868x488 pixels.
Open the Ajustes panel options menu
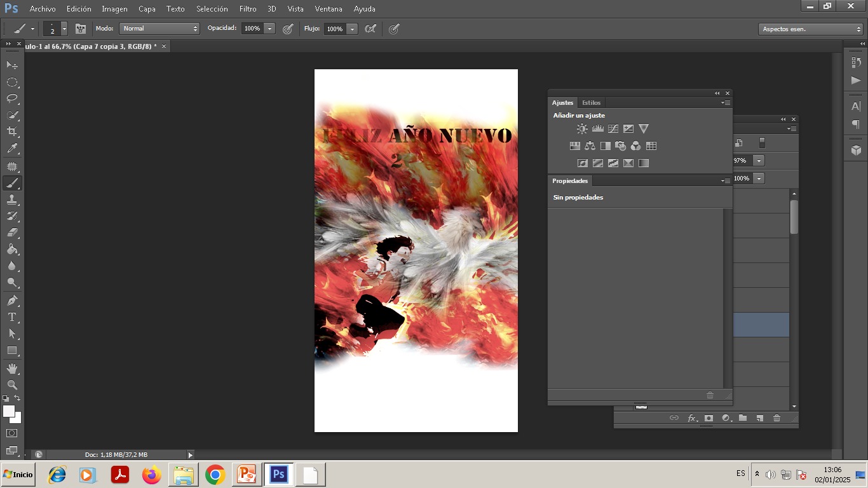click(x=726, y=103)
